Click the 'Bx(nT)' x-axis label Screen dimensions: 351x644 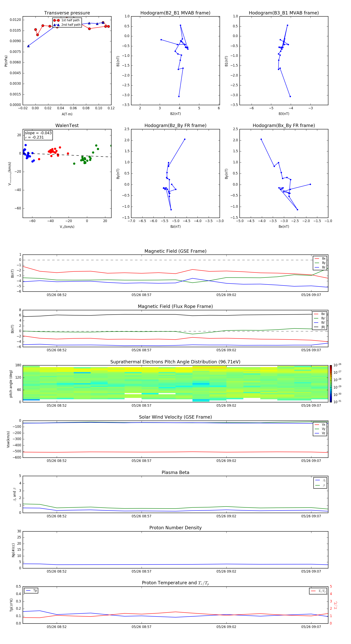coord(284,227)
